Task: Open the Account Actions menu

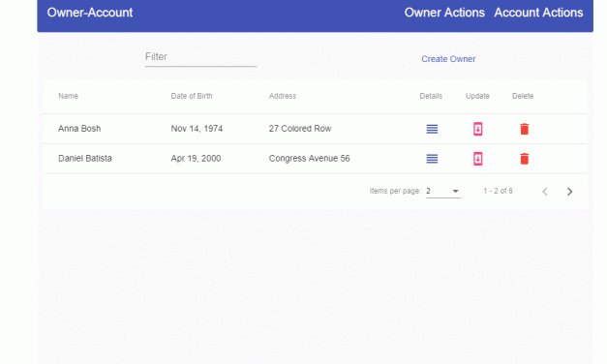Action: tap(538, 13)
